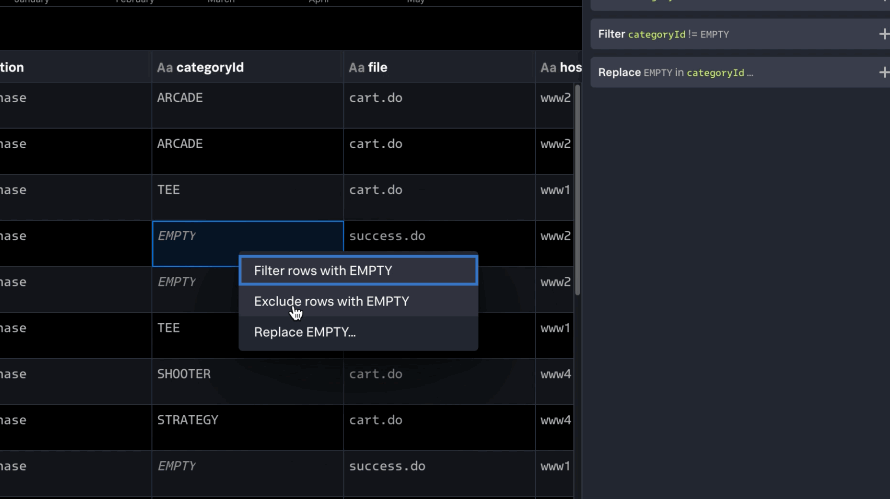890x499 pixels.
Task: Click the SHOOTER cell in categoryId column
Action: pyautogui.click(x=184, y=374)
